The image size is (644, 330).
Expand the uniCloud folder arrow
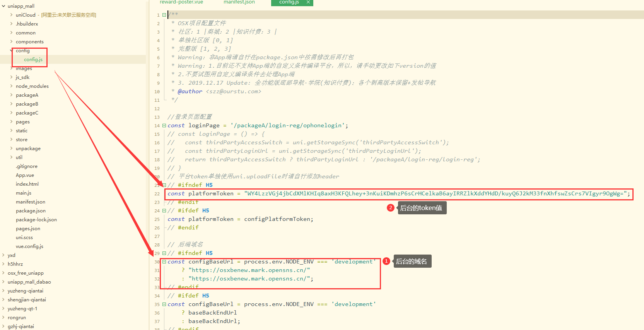tap(11, 15)
